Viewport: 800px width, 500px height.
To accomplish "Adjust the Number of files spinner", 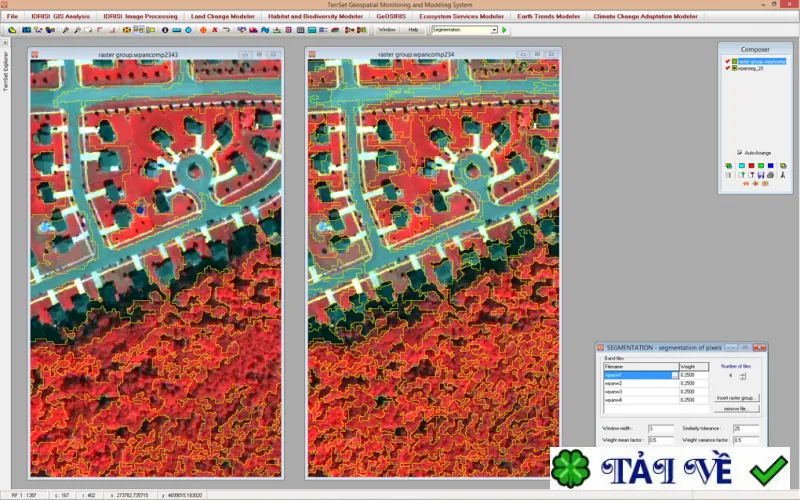I will [x=742, y=376].
